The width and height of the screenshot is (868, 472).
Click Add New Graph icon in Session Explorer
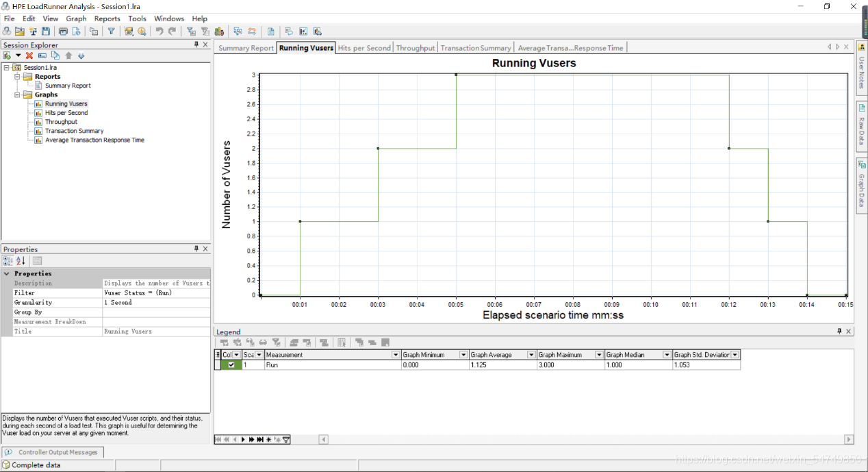7,55
